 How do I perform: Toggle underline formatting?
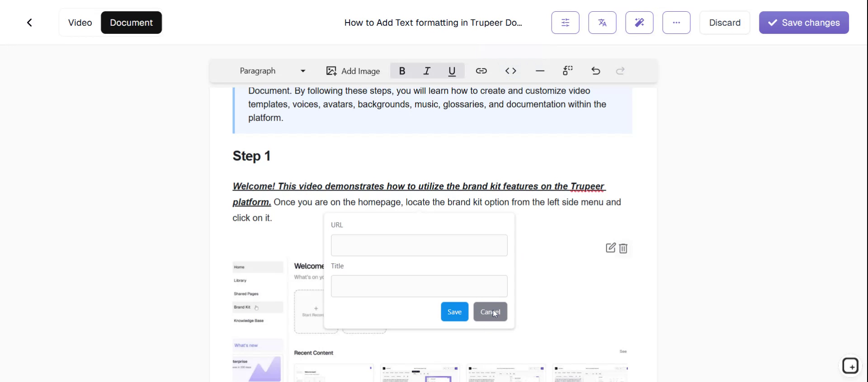coord(452,71)
